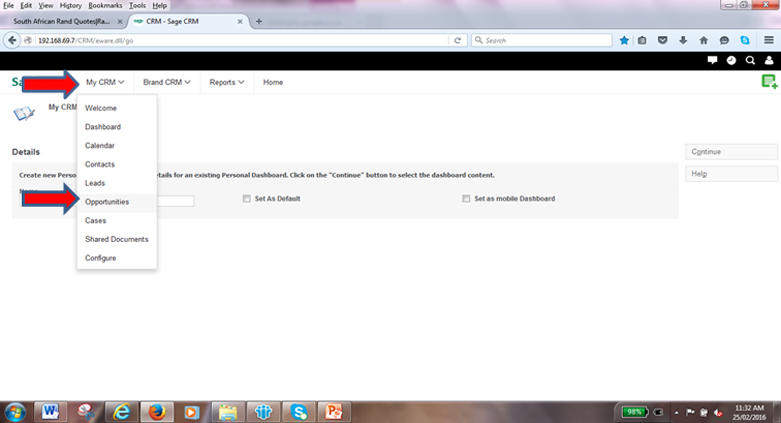This screenshot has height=423, width=781.
Task: Open Windows Media Player from the taskbar
Action: [x=192, y=412]
